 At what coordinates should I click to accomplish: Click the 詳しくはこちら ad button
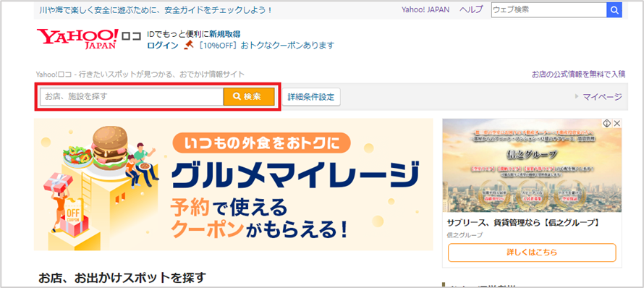point(532,253)
